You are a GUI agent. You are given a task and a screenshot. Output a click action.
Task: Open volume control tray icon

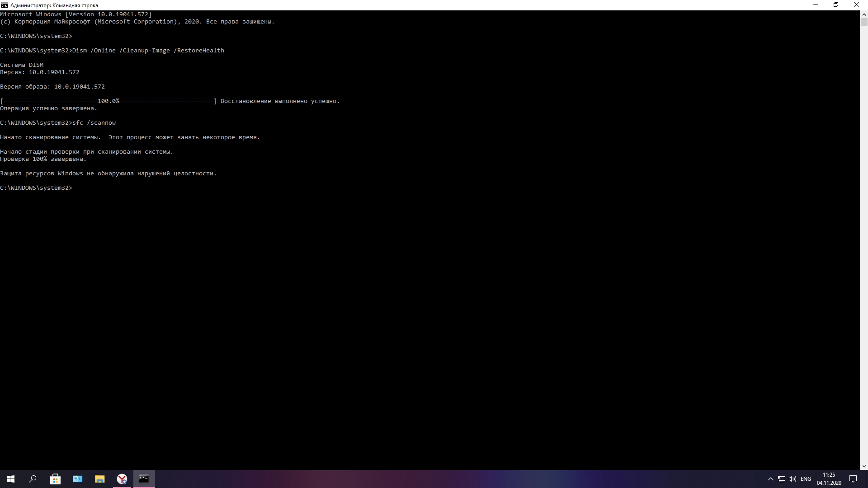coord(793,479)
